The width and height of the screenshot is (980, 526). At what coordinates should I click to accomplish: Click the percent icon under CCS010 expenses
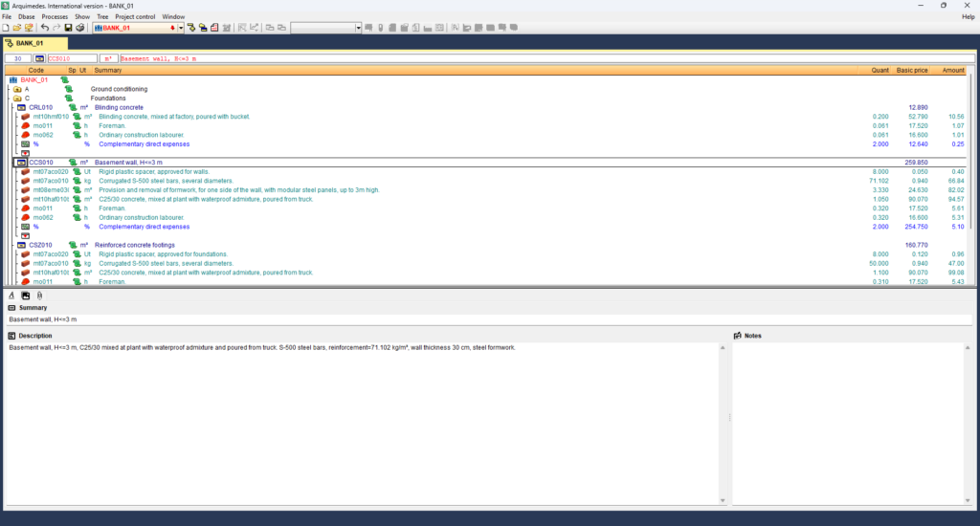pos(26,227)
